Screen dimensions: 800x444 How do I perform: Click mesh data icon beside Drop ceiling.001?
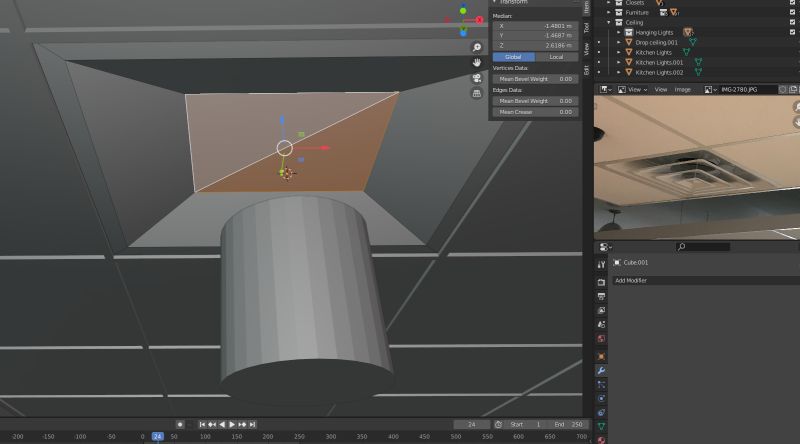692,42
